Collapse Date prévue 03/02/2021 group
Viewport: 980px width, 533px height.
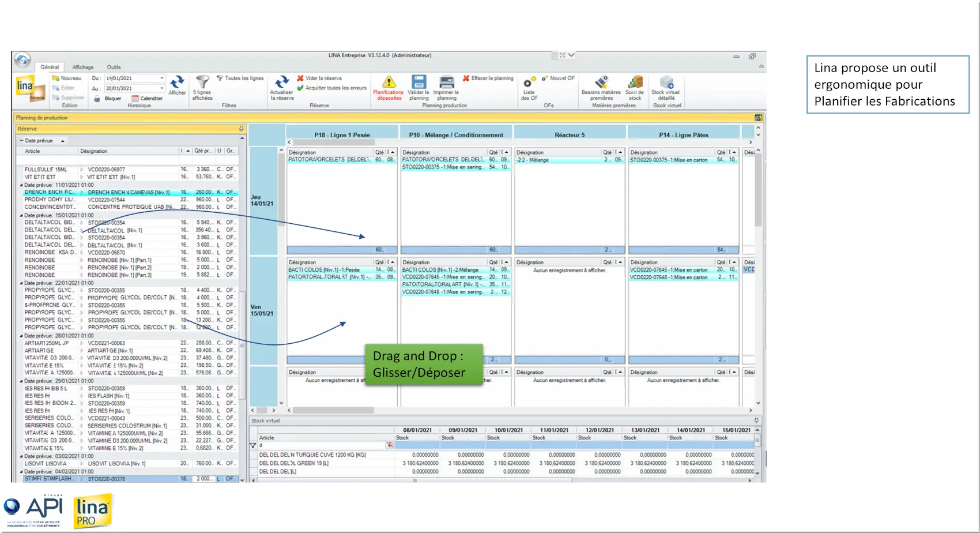[x=22, y=456]
